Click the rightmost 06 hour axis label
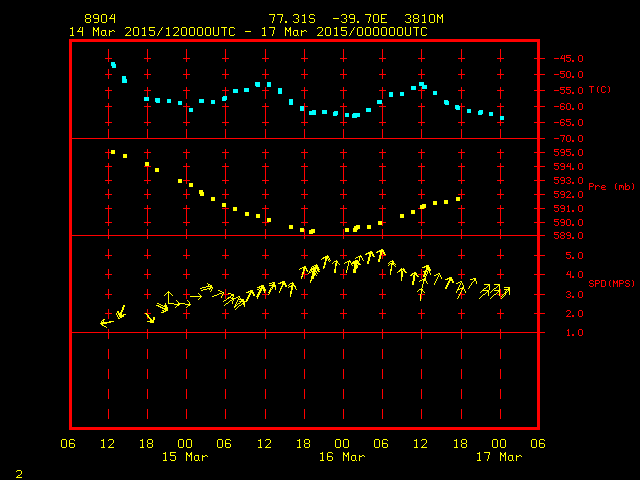 [538, 444]
